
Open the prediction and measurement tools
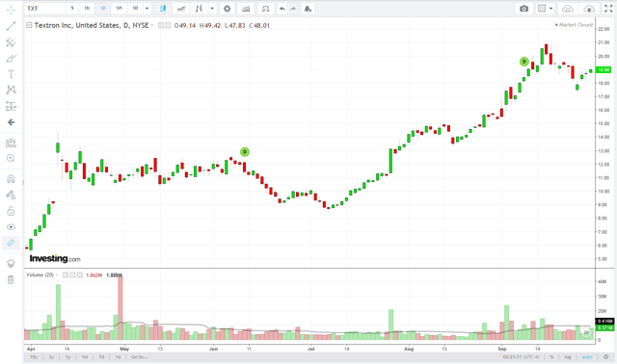point(11,106)
